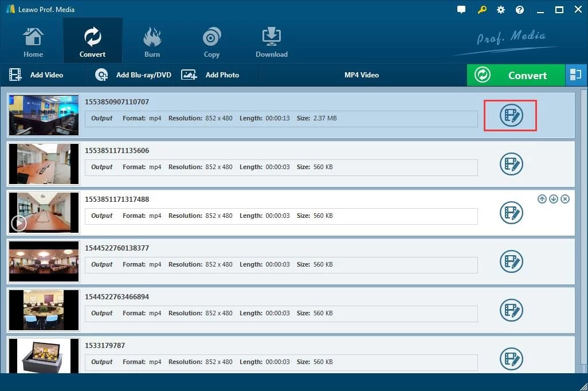
Task: Click the vertical scrollbar of video list
Action: click(583, 227)
